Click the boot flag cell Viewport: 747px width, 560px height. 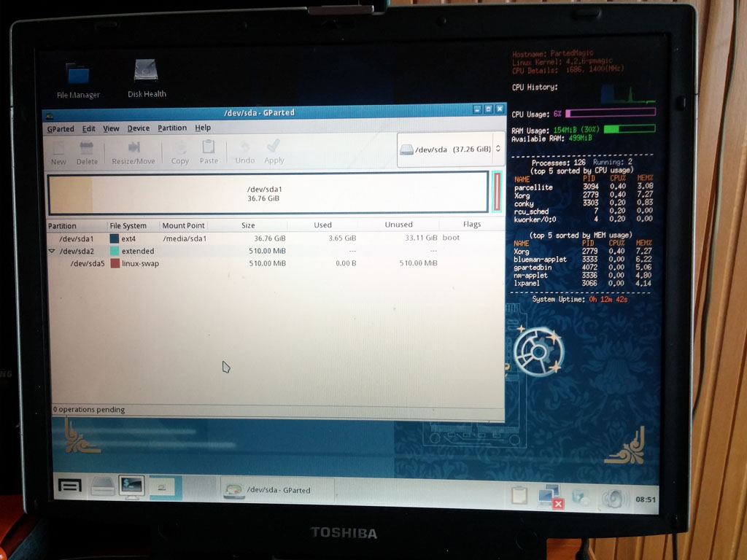[x=451, y=237]
